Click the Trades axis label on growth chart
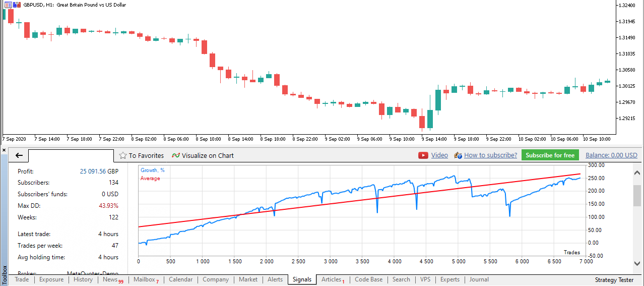Screen dimensions: 644x286 point(571,253)
